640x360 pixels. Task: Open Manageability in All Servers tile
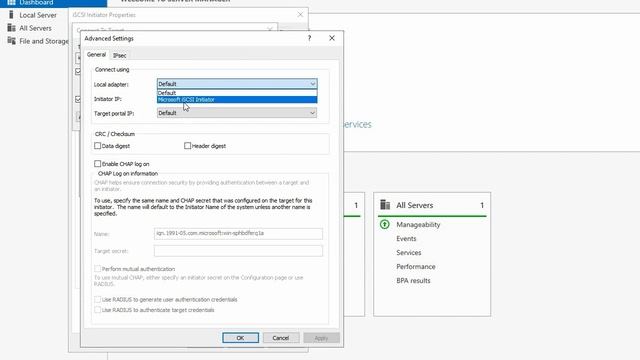pyautogui.click(x=418, y=225)
